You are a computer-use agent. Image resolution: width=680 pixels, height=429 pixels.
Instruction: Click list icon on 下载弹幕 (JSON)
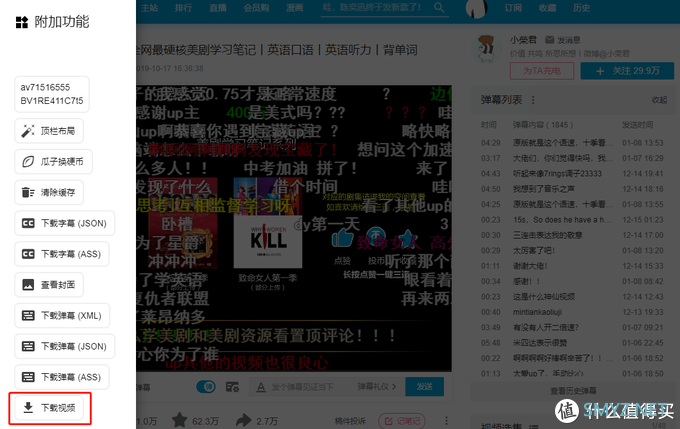(x=28, y=347)
